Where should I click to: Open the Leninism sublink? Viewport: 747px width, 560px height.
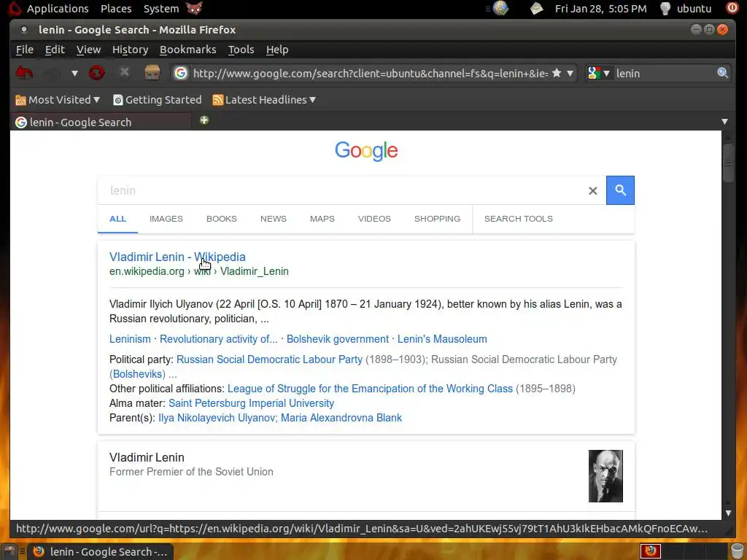click(130, 339)
